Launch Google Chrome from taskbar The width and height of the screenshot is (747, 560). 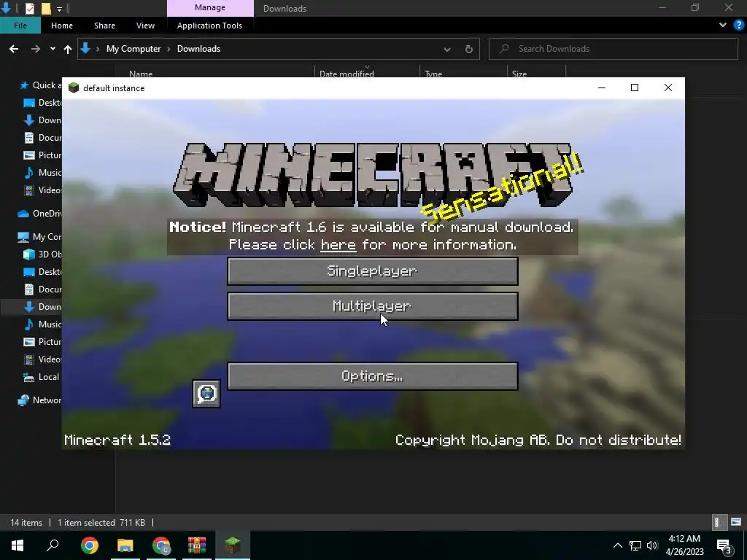point(90,545)
